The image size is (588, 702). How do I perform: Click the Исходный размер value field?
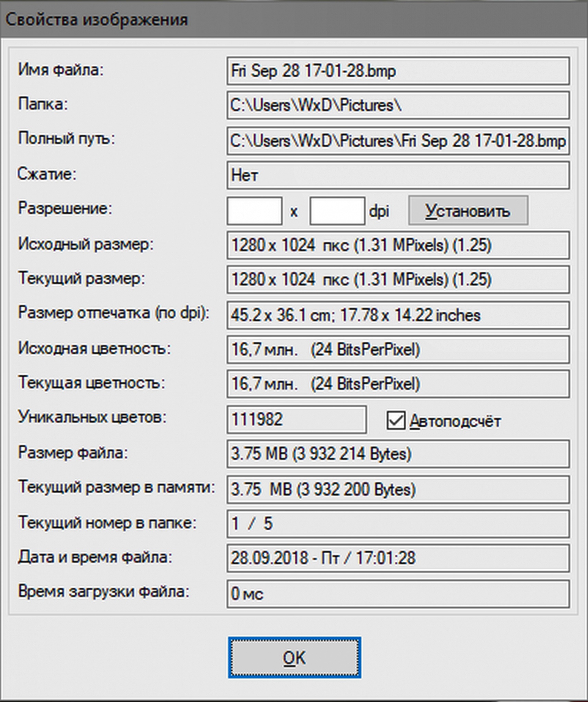398,245
